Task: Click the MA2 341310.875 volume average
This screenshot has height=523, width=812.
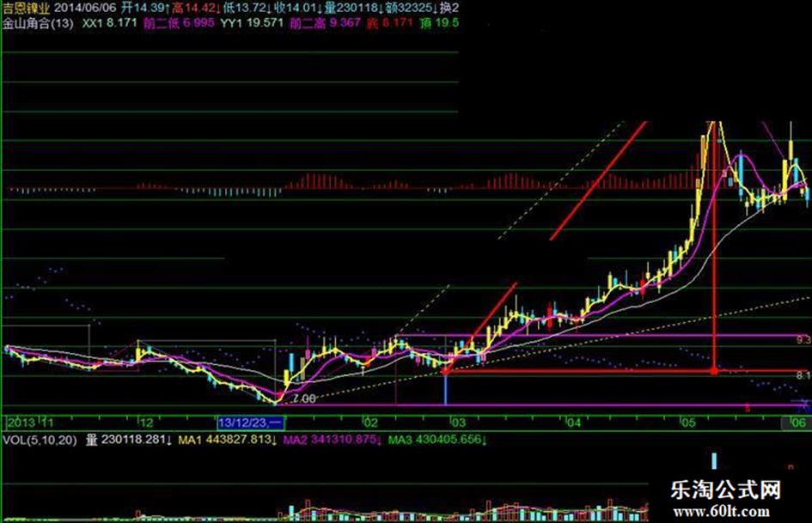Action: pos(333,441)
